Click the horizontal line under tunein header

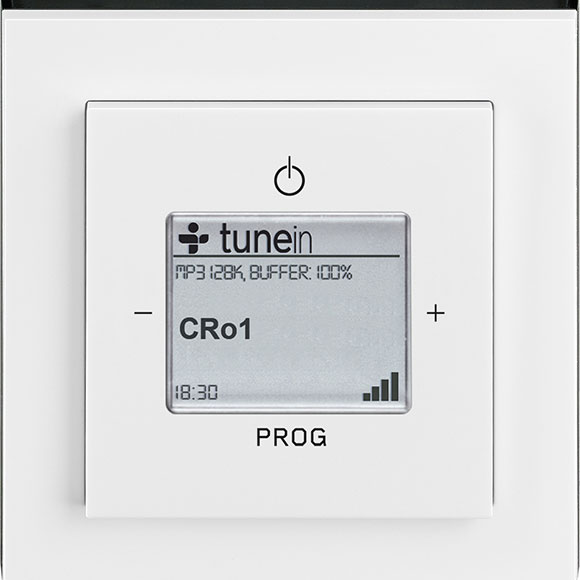287,256
